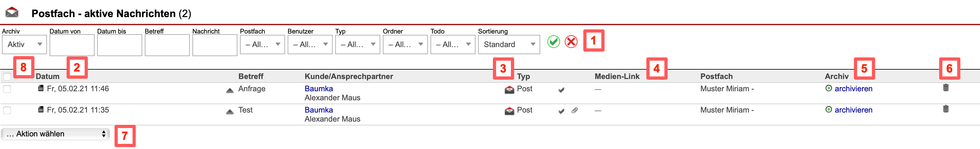
Task: Click the Datum von input field
Action: tap(72, 45)
